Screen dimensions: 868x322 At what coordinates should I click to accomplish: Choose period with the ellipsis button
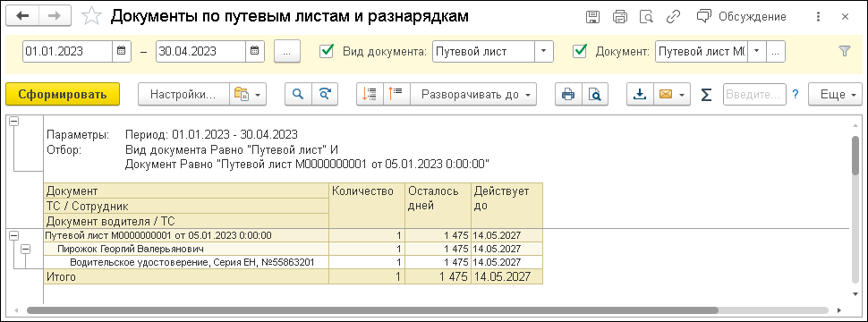286,52
